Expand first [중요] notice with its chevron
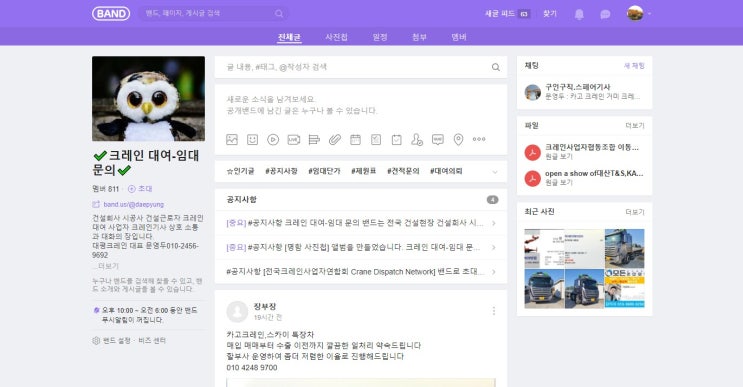743x387 pixels. [x=494, y=223]
